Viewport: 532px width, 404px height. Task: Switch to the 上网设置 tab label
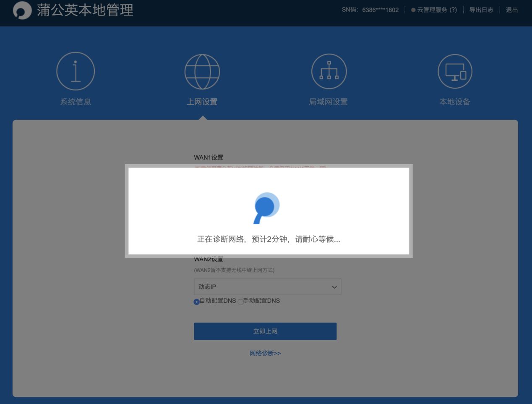202,102
